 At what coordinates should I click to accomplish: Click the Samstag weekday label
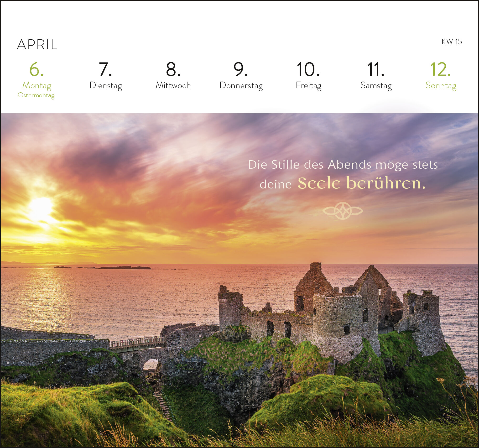click(376, 86)
